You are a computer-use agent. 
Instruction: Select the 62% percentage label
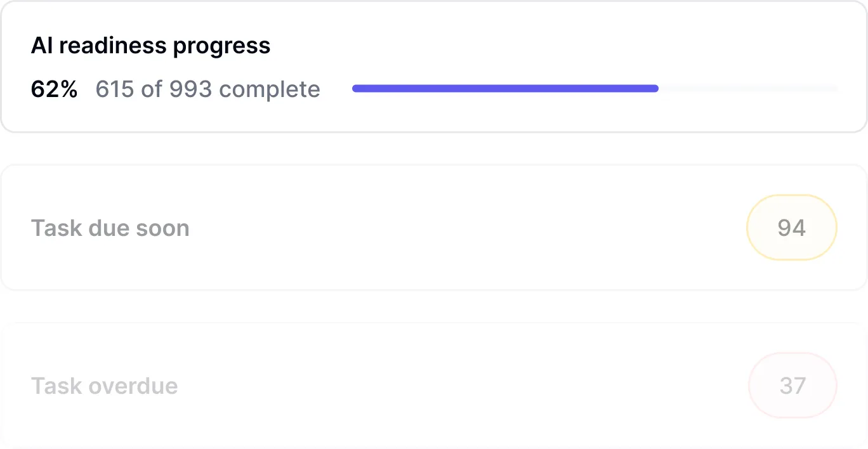tap(54, 89)
